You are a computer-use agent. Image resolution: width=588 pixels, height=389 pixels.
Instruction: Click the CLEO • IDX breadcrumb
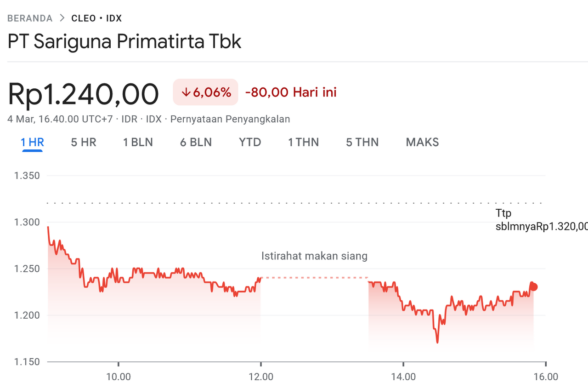[96, 18]
